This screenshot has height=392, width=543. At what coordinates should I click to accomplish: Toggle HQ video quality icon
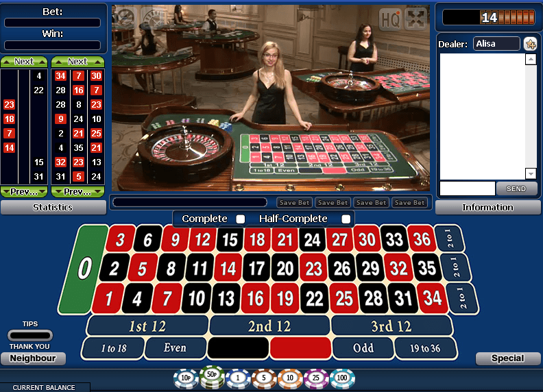[x=390, y=19]
